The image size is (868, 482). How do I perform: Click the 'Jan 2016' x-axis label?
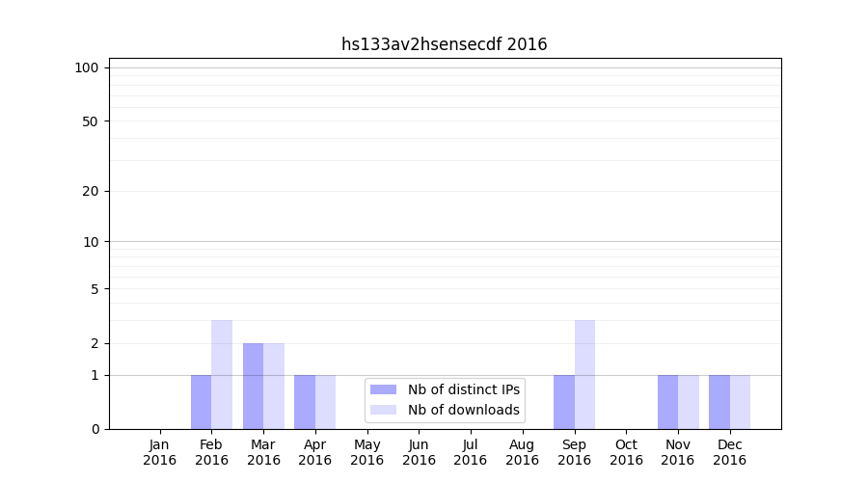[160, 452]
